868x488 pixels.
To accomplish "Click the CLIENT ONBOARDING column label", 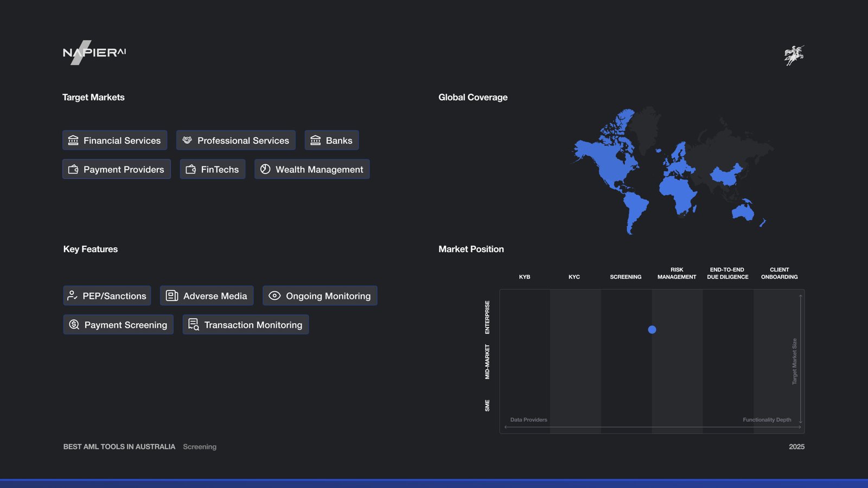I will (x=780, y=273).
